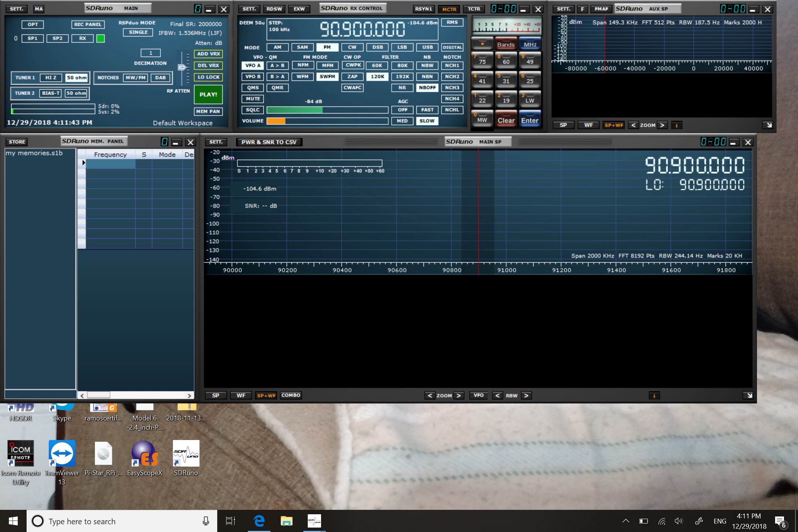798x532 pixels.
Task: Click the battery tray icon
Action: click(x=644, y=521)
